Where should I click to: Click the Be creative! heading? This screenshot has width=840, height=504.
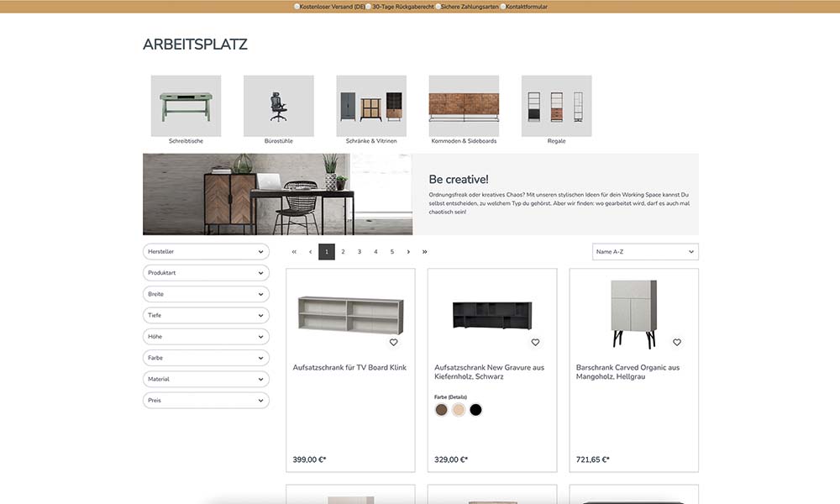[459, 180]
